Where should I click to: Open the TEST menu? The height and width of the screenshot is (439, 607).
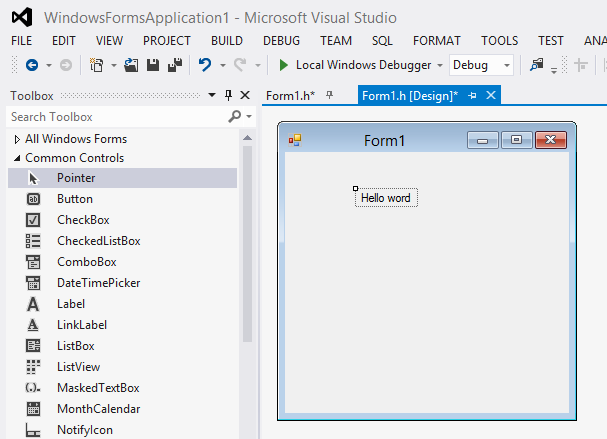point(551,41)
